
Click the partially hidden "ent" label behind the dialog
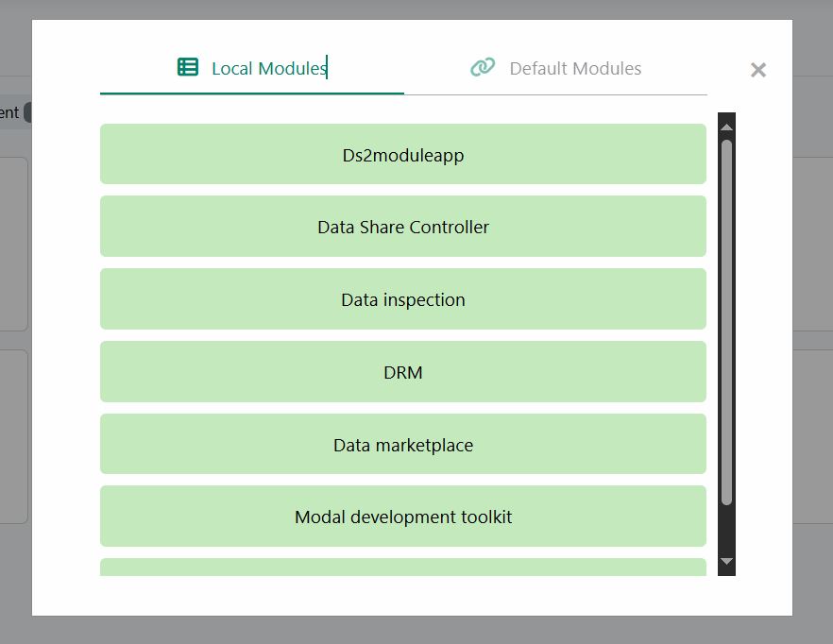[x=9, y=112]
